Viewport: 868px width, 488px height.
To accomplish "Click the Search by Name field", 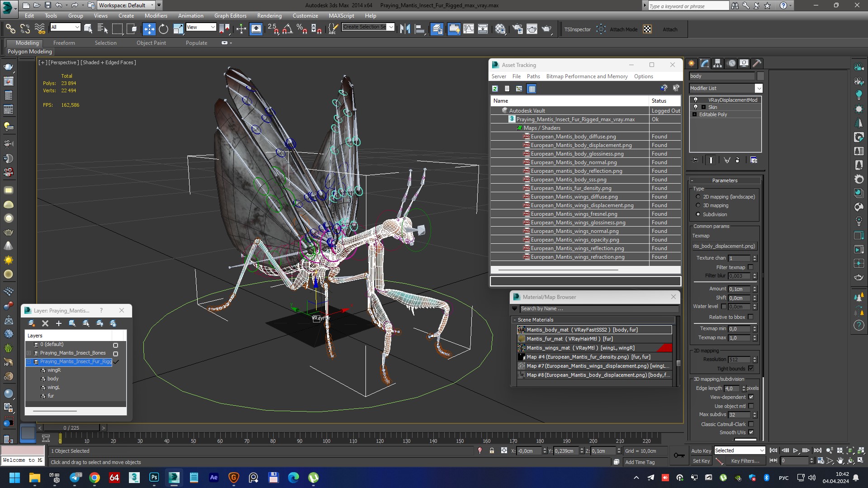I will (599, 309).
